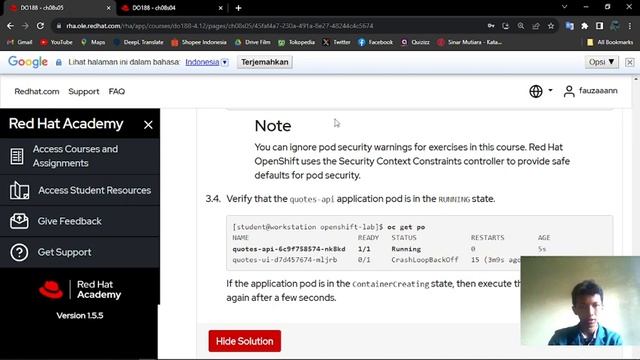
Task: Open the Extensions puzzle icon
Action: pos(584,26)
